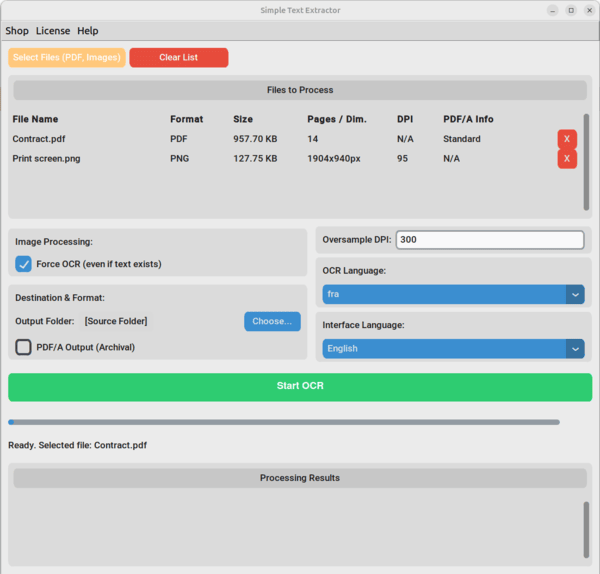The width and height of the screenshot is (600, 574).
Task: Minimize the Simple Text Extractor window
Action: click(x=552, y=10)
